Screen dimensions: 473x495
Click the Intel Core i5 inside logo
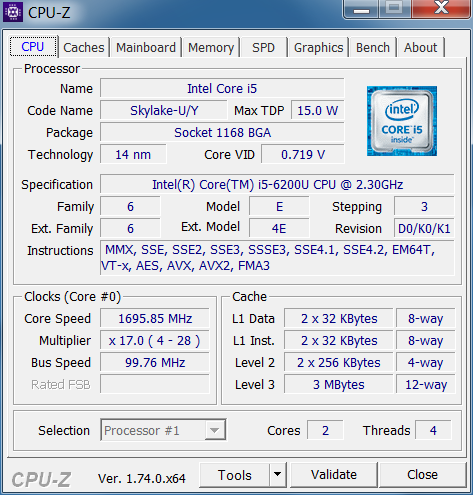[402, 121]
